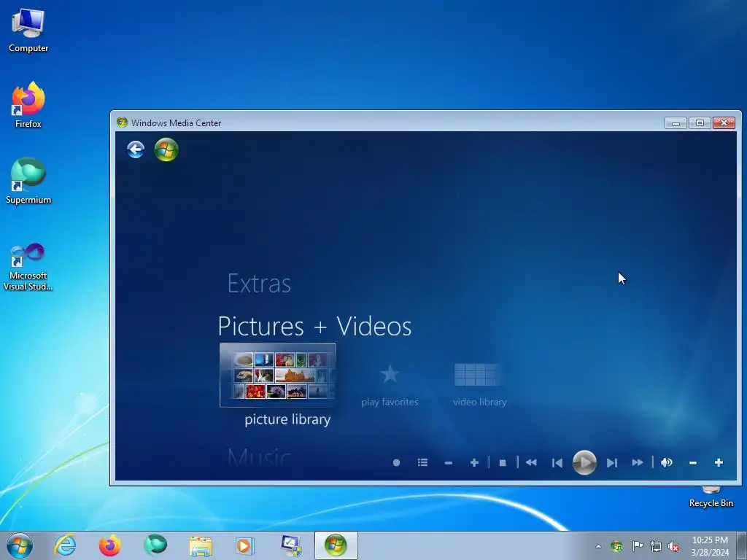This screenshot has width=747, height=560.
Task: Open the guide list icon in transport bar
Action: (422, 462)
